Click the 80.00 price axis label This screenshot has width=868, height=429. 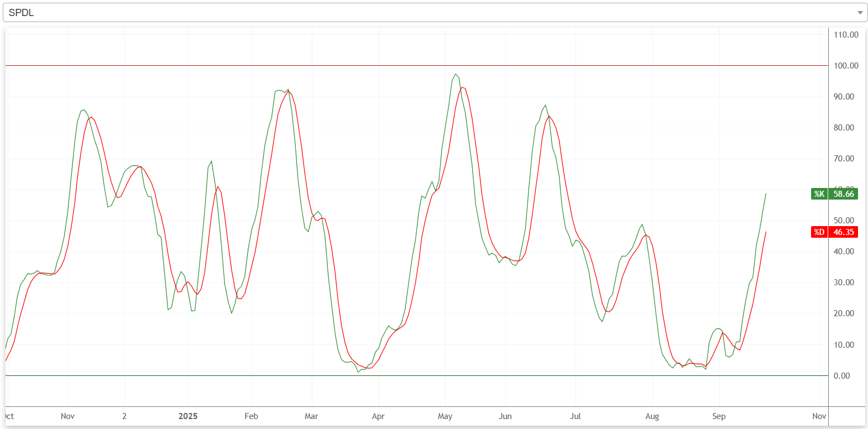click(844, 128)
